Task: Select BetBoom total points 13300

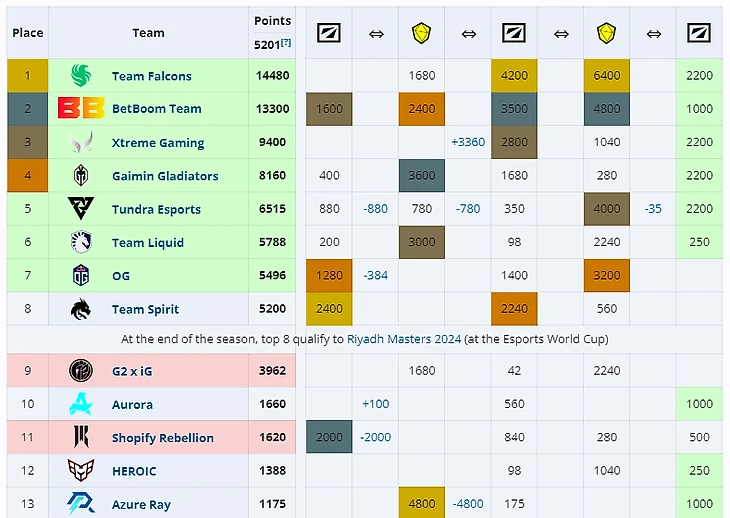Action: pos(272,108)
